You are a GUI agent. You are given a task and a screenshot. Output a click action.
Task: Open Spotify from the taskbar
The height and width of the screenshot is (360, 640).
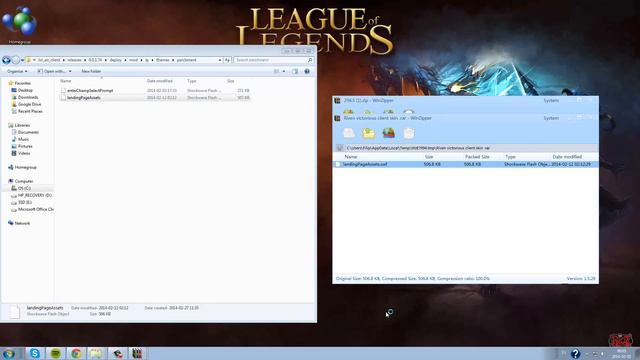(x=56, y=353)
